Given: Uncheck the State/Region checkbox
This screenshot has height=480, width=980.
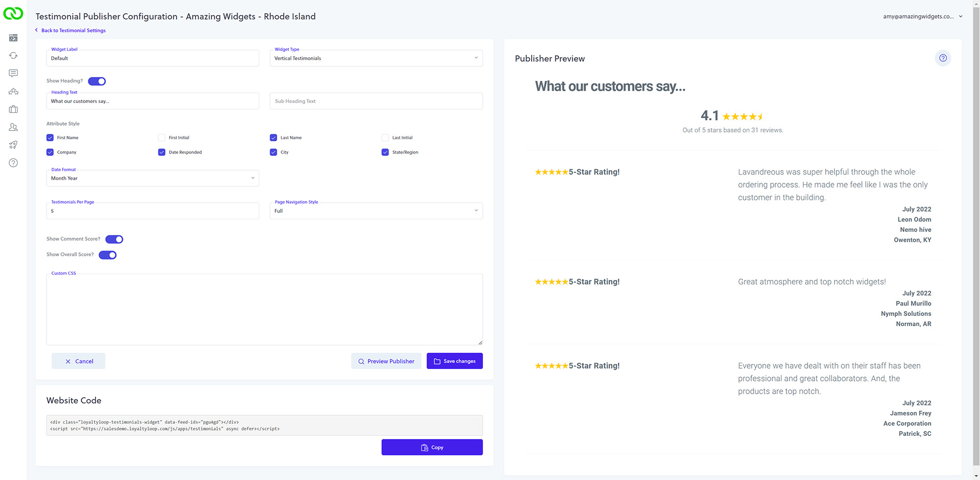Looking at the screenshot, I should (x=385, y=152).
